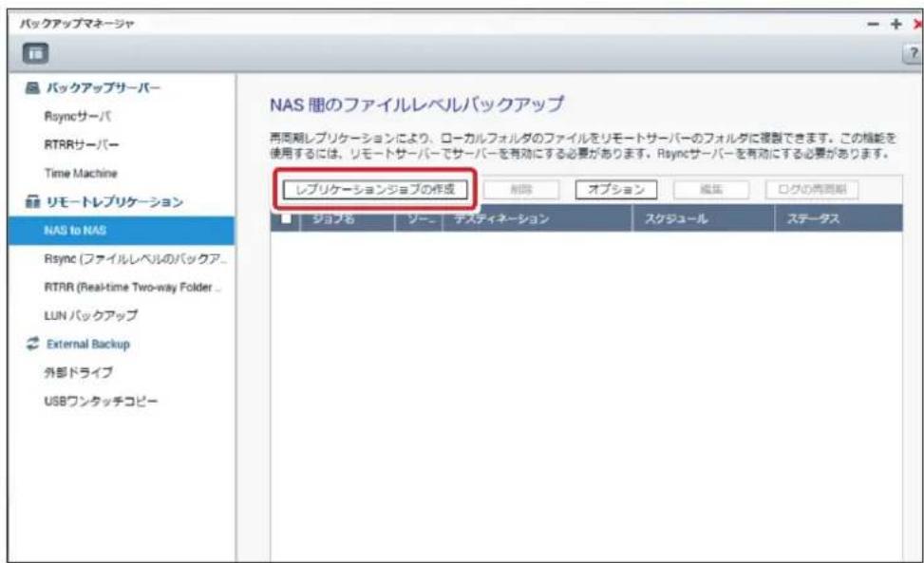This screenshot has height=563, width=924.
Task: Sort by スケジュール column header
Action: [x=703, y=218]
